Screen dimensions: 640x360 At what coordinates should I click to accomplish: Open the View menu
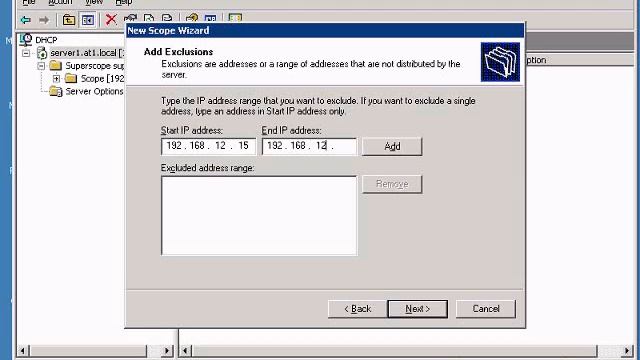[93, 2]
